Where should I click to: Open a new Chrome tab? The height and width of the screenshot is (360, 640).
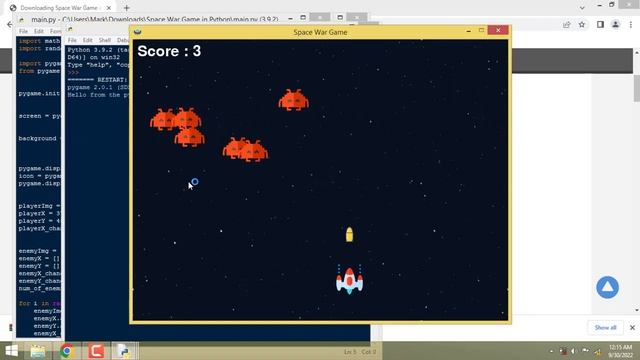(127, 8)
